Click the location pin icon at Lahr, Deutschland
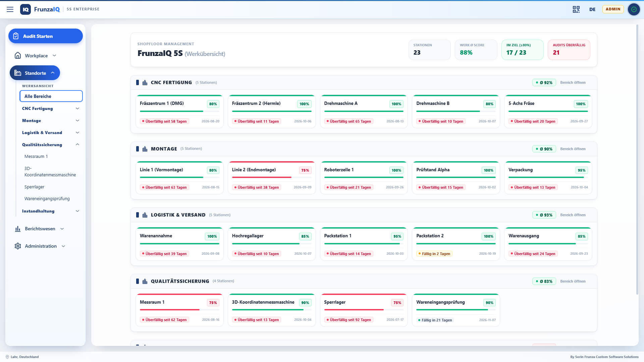The height and width of the screenshot is (362, 644). [7, 357]
